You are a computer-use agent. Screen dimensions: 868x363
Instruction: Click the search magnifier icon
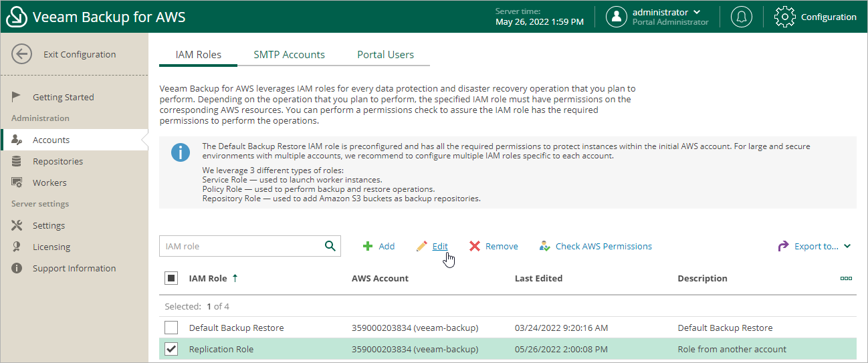[x=330, y=246]
